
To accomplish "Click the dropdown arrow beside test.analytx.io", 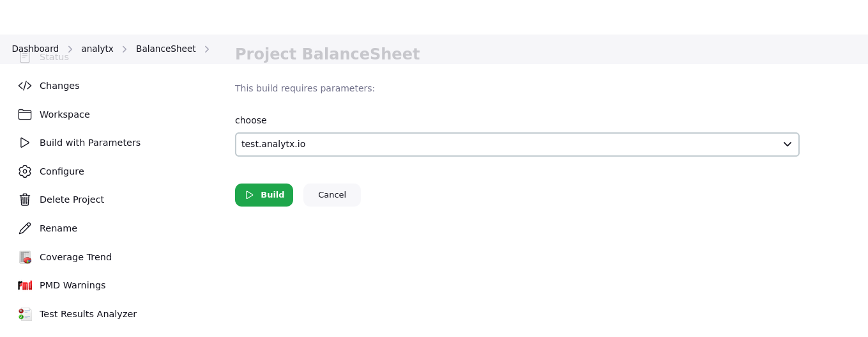I will (787, 145).
